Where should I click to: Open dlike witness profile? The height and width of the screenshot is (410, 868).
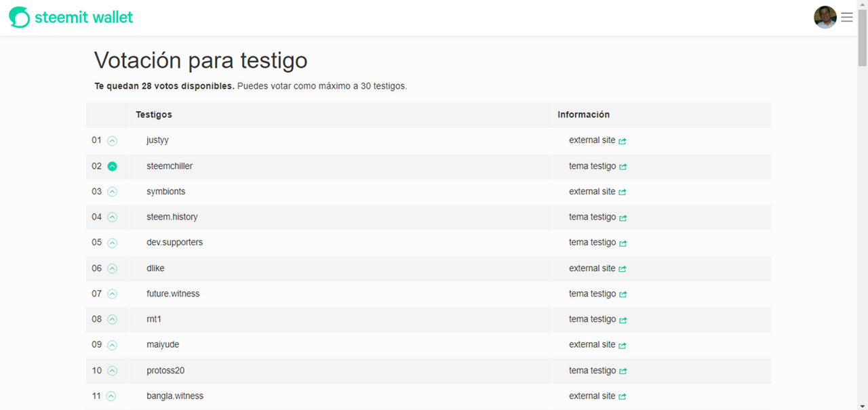[x=155, y=268]
